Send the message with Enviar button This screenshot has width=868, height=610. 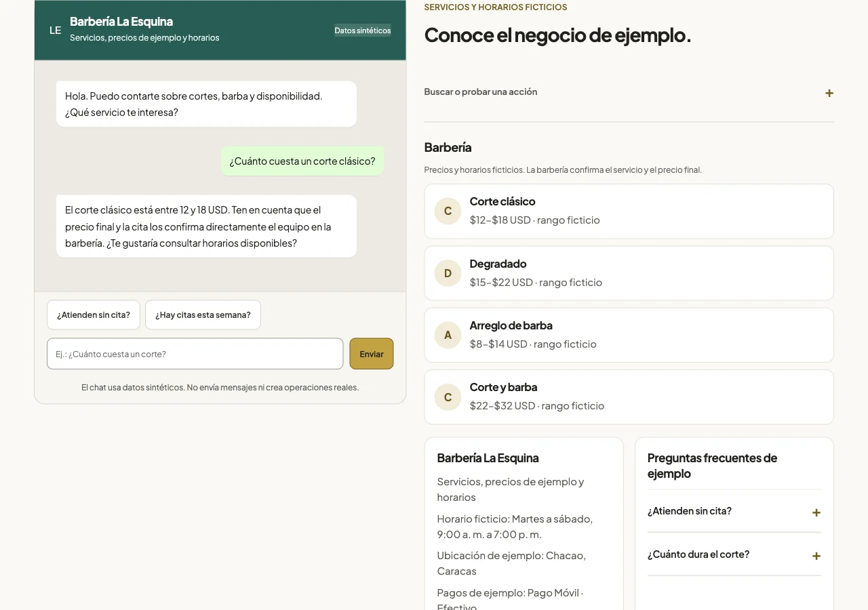tap(372, 354)
